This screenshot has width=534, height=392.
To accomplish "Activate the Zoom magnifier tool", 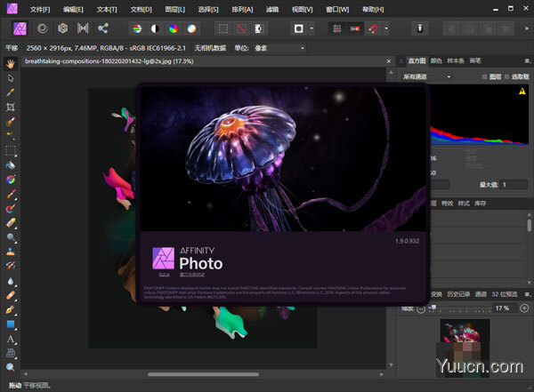I will [x=11, y=367].
